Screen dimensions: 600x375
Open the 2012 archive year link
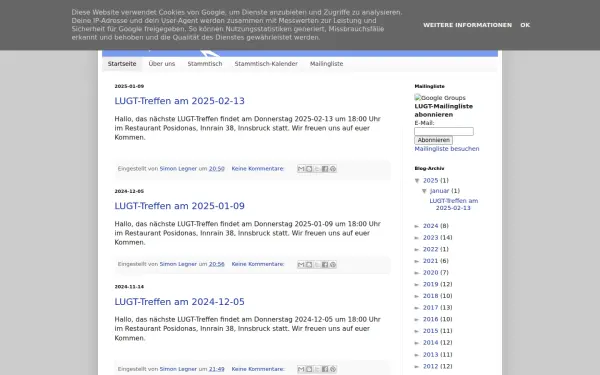[x=430, y=367]
